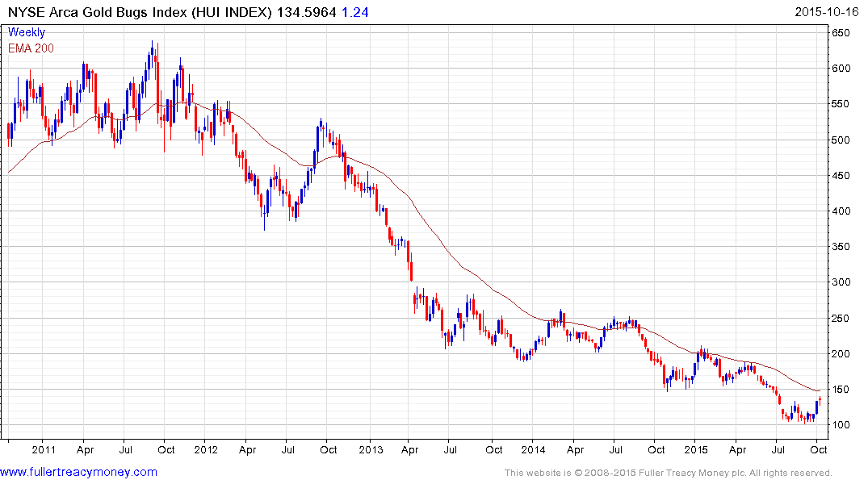Select the 2011 marker on the time axis
The width and height of the screenshot is (868, 484).
(x=43, y=449)
